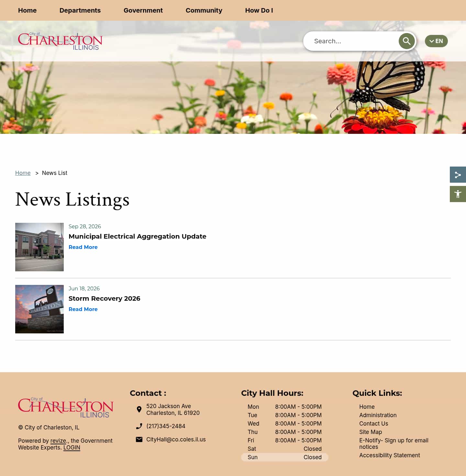This screenshot has height=476, width=466.
Task: Click the LOGIN link in footer
Action: click(72, 448)
